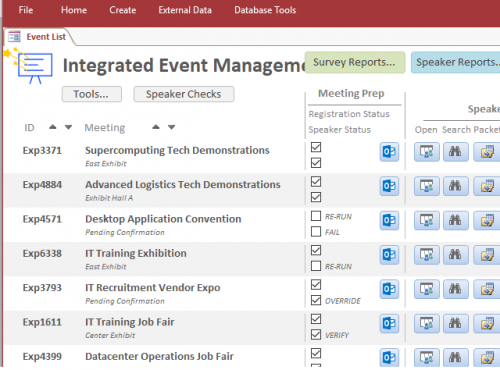Open Speaker Reports...

(456, 62)
